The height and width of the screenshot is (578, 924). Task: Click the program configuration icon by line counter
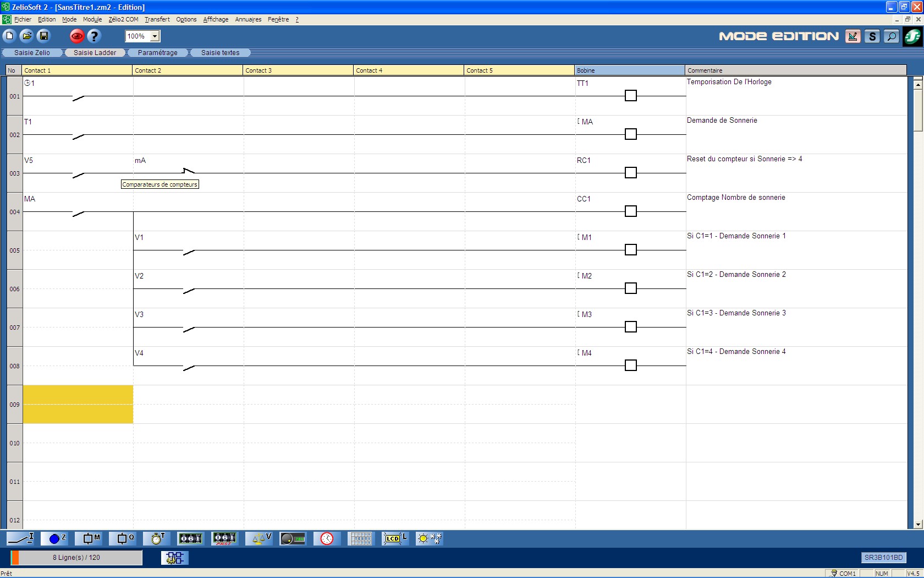pos(175,558)
